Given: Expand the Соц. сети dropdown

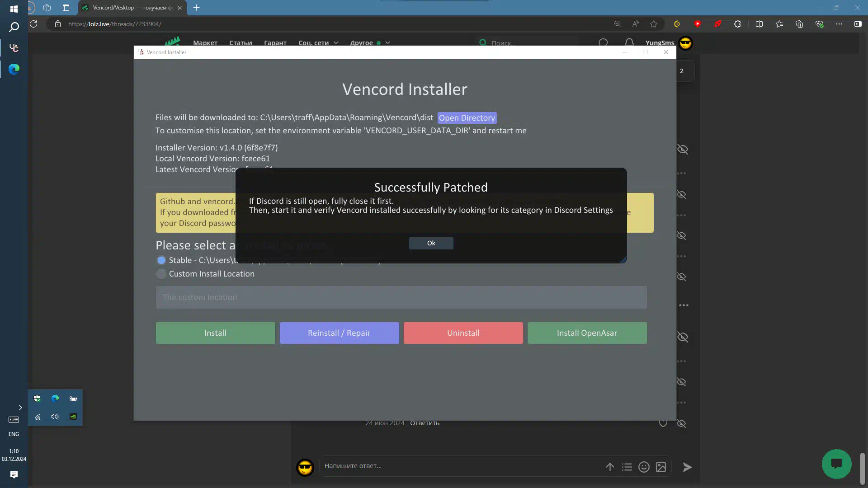Looking at the screenshot, I should click(x=318, y=43).
